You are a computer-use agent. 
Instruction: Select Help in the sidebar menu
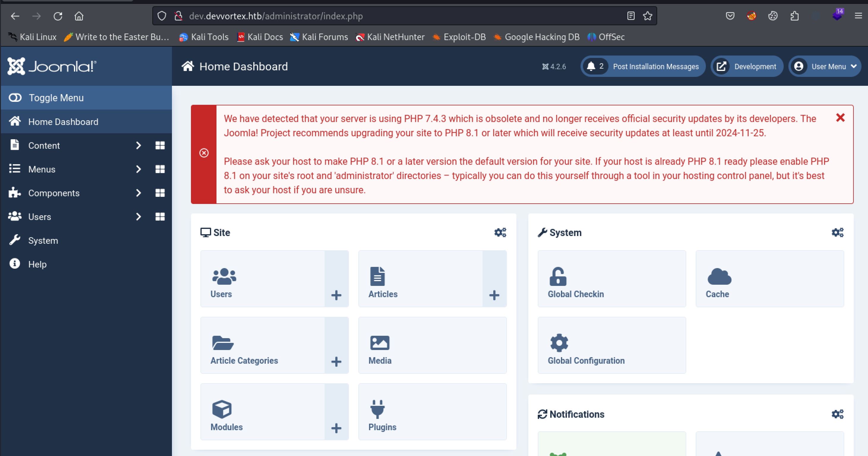coord(37,264)
